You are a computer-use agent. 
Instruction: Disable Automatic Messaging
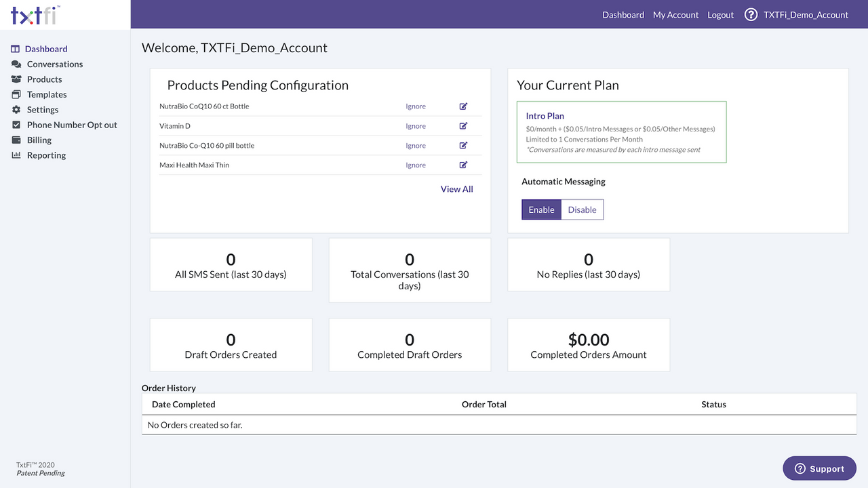pos(582,209)
